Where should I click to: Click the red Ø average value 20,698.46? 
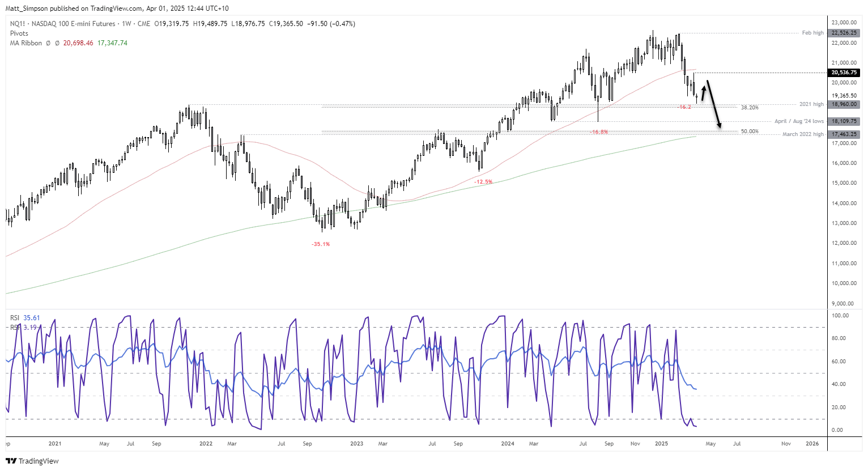click(x=78, y=43)
